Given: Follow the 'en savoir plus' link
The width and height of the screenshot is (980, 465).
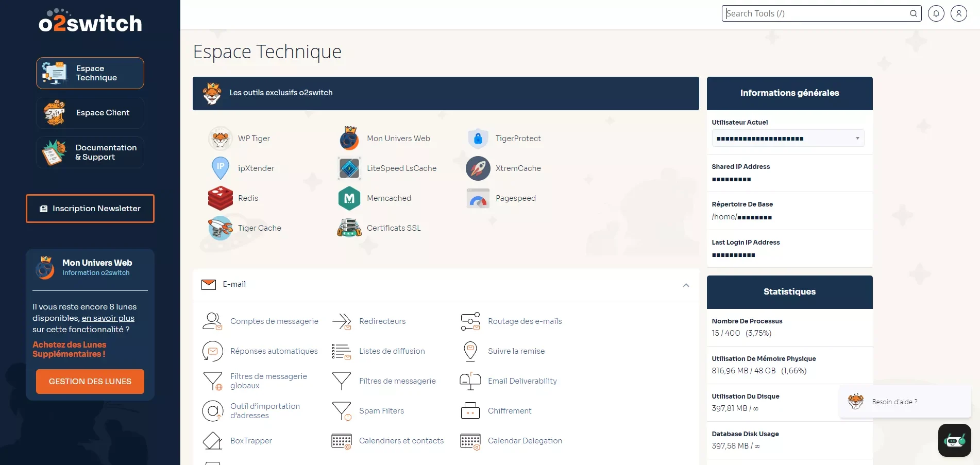Looking at the screenshot, I should [x=108, y=318].
